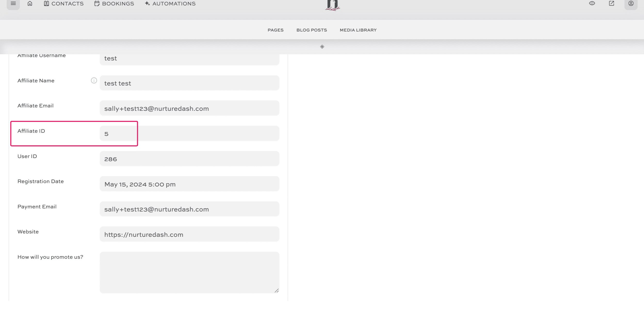This screenshot has height=314, width=644.
Task: Click the Affiliate Email field
Action: point(189,108)
